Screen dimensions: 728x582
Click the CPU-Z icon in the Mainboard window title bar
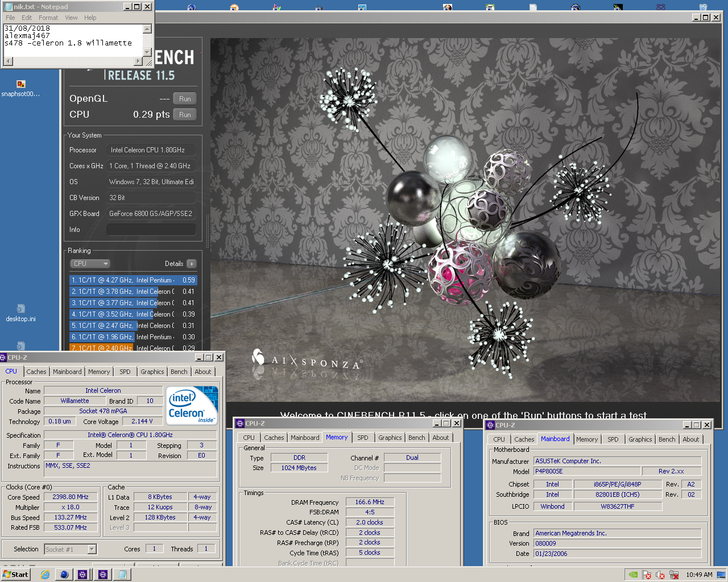490,425
